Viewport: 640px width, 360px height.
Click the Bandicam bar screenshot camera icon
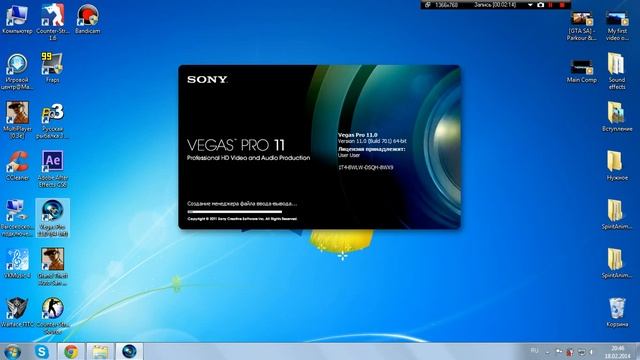coord(540,5)
